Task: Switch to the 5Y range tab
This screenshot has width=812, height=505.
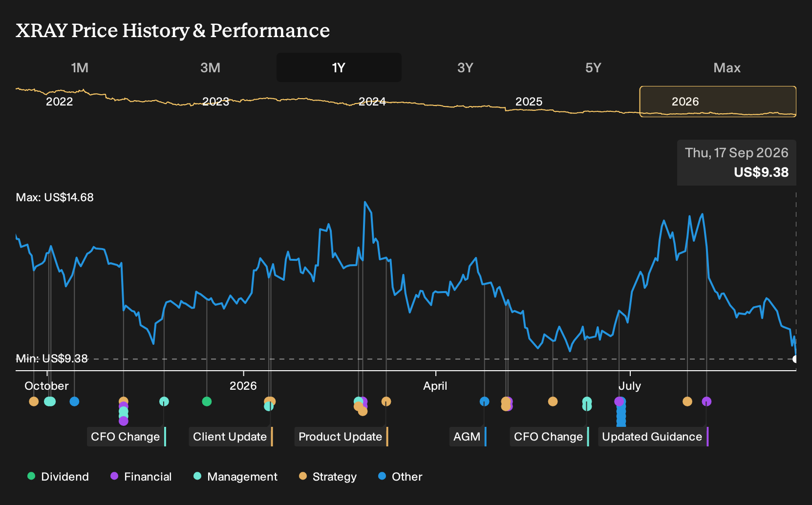Action: click(x=593, y=67)
